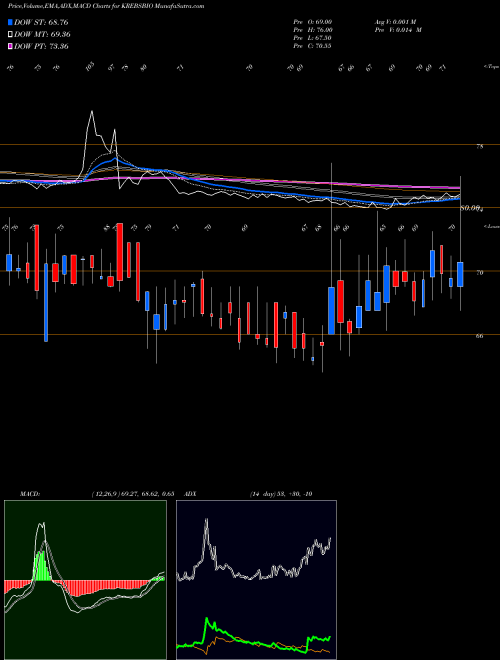
Task: Select the 'DOW ST: 68.76' legend text
Action: click(41, 22)
